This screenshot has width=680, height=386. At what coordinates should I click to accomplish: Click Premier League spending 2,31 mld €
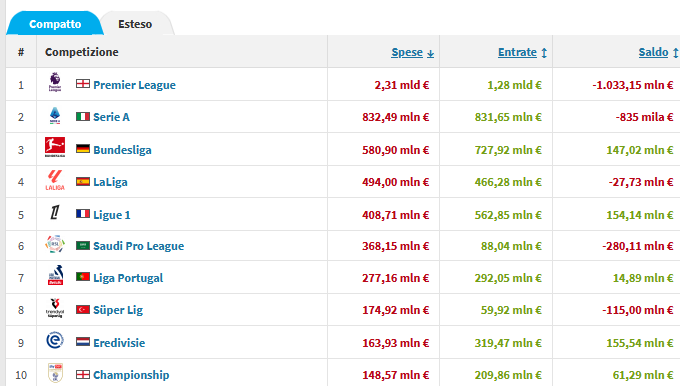(402, 85)
